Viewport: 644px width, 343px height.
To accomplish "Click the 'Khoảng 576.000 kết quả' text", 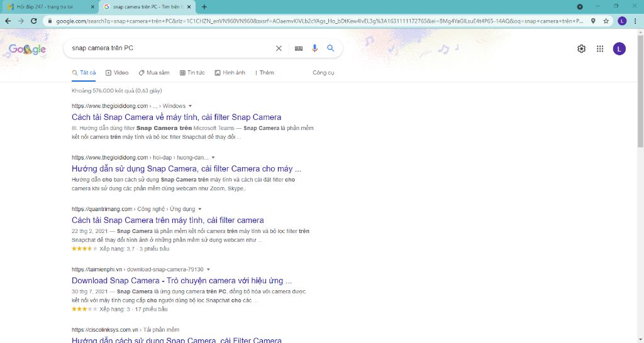I will pyautogui.click(x=116, y=90).
